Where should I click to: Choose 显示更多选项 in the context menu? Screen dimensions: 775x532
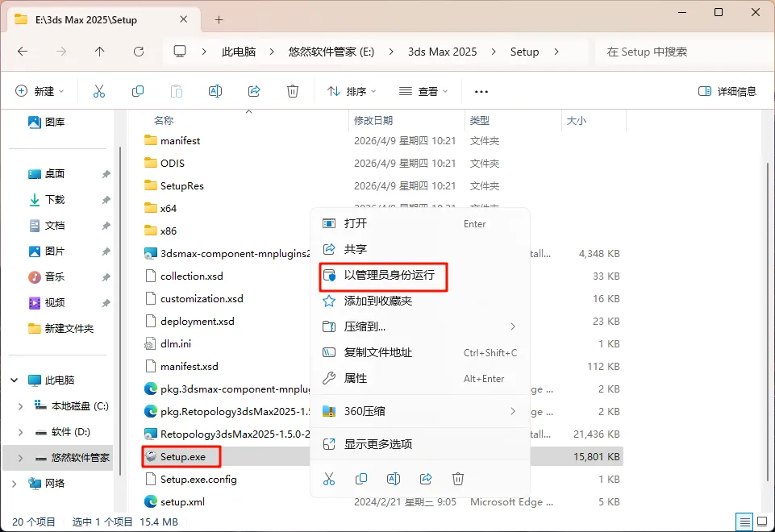(x=419, y=444)
